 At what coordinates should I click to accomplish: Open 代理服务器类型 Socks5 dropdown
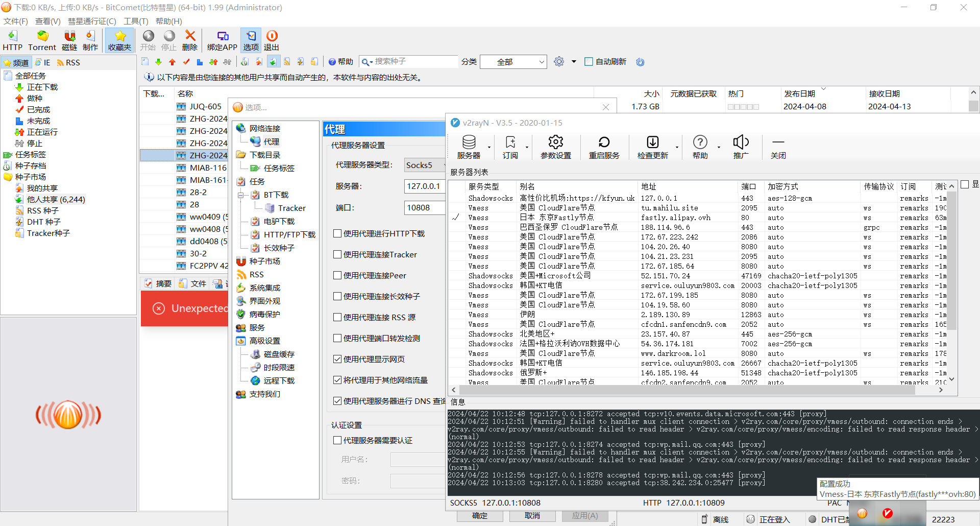425,165
